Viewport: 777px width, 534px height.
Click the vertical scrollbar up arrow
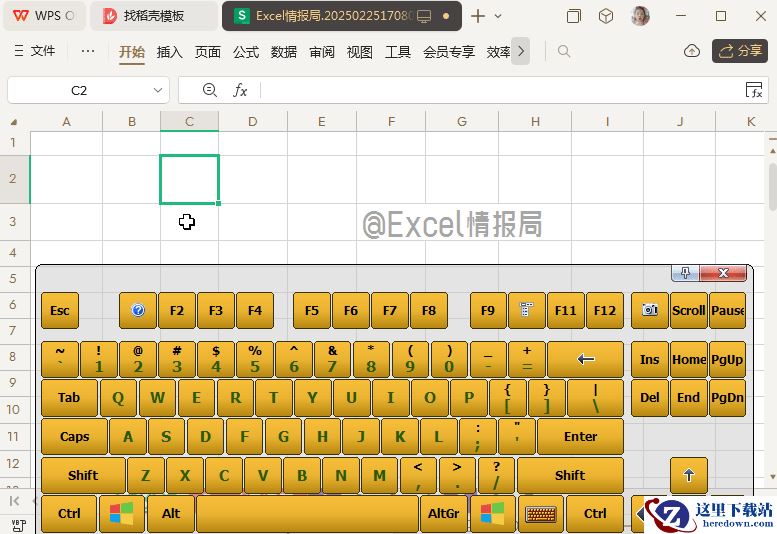(772, 150)
